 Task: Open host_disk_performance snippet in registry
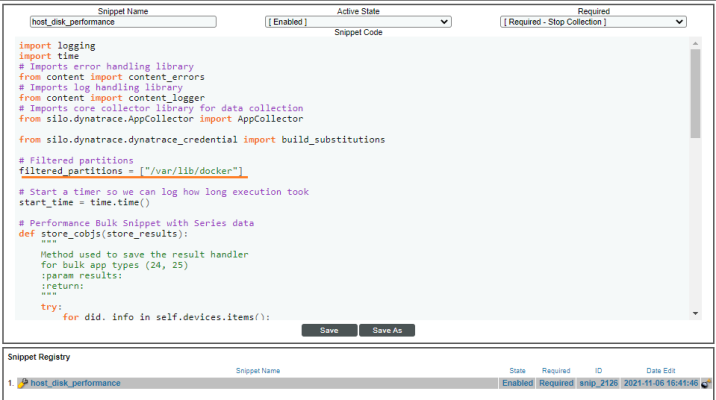click(x=75, y=383)
